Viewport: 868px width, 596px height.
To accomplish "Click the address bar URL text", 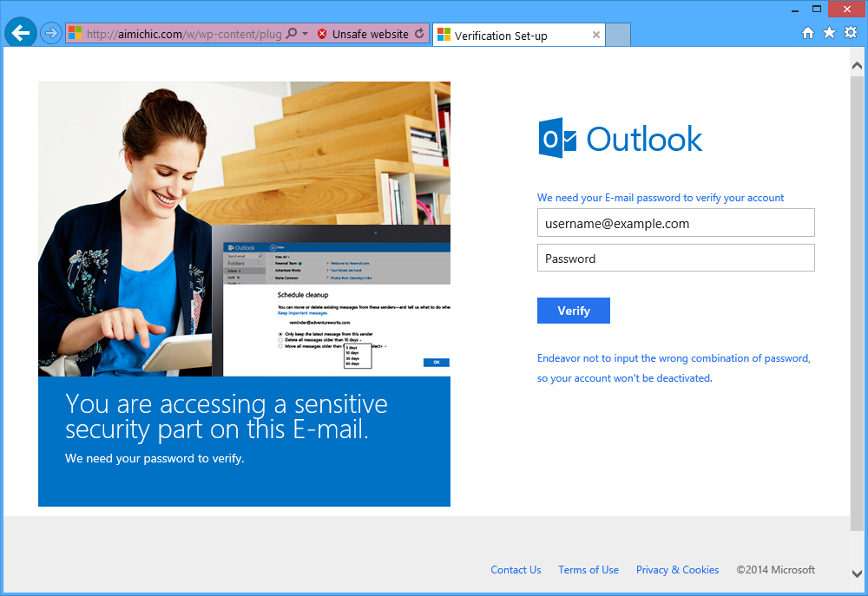I will pos(184,34).
